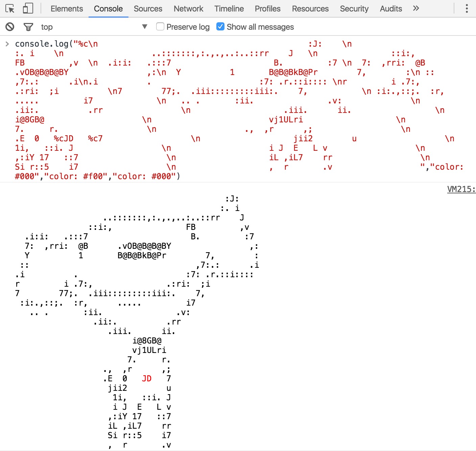Open the console filter funnel icon
476x451 pixels.
[28, 27]
